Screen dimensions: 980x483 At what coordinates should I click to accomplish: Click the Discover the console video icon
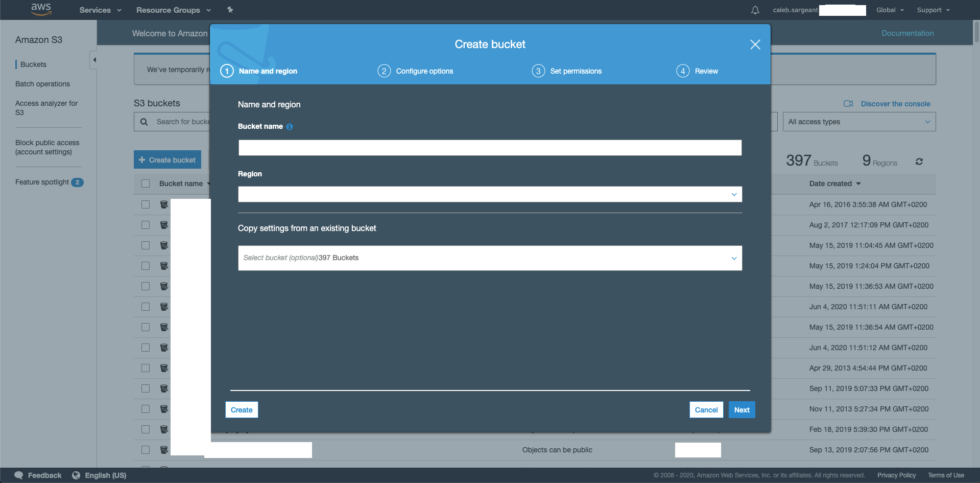848,104
